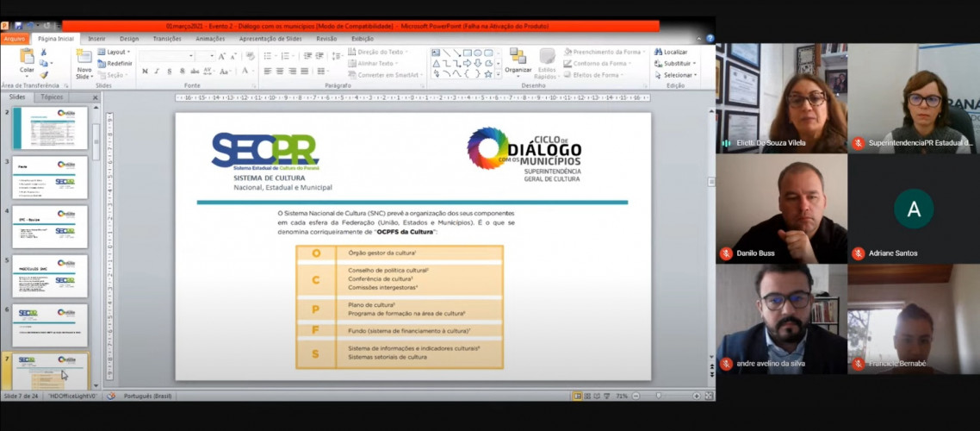Viewport: 980px width, 431px height.
Task: Switch to the Tópicos pane tab
Action: coord(52,97)
